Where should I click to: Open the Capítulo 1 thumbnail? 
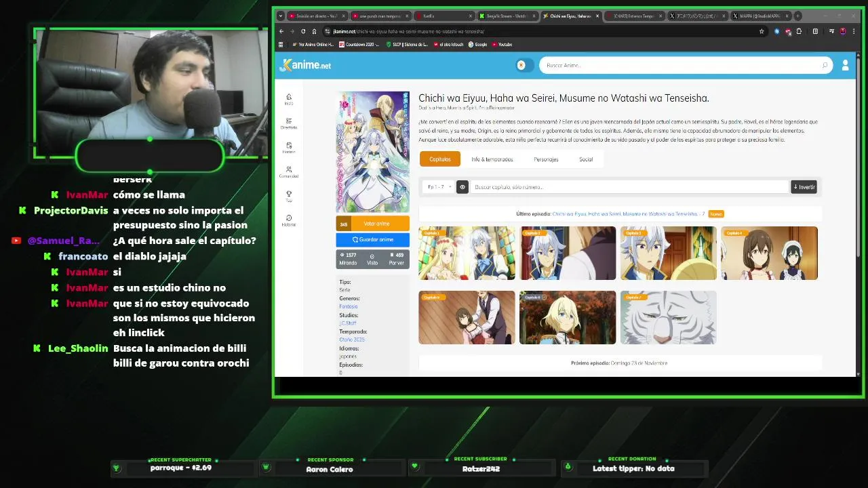tap(467, 253)
